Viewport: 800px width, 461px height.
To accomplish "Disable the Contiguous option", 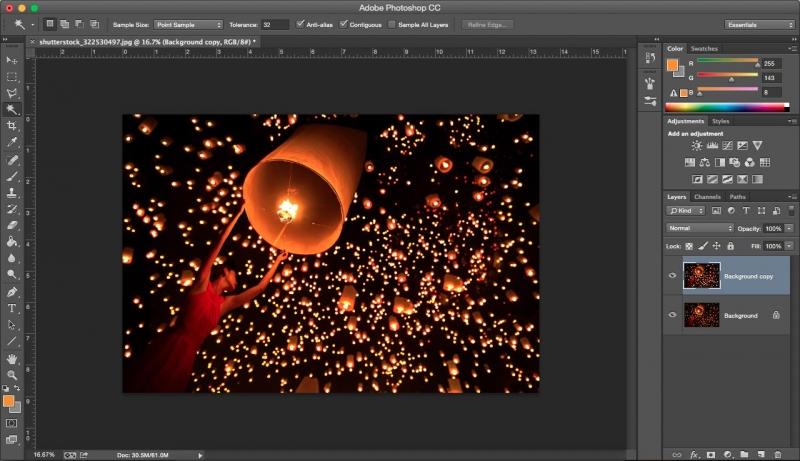I will tap(345, 23).
